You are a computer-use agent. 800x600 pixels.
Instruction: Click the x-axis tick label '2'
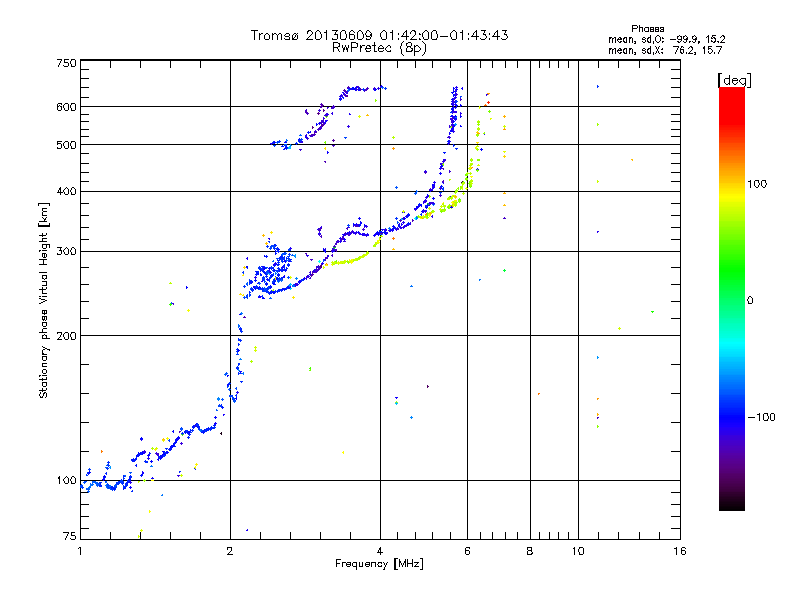coord(230,551)
